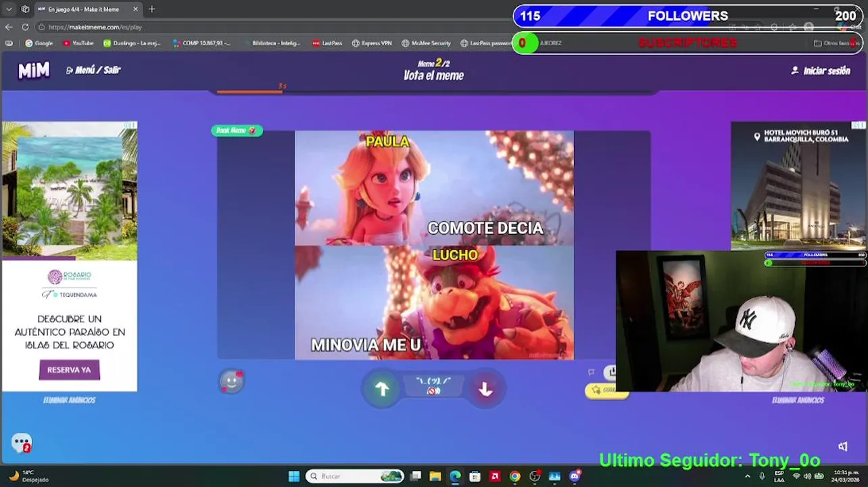Screen dimensions: 868x487
Task: Open the Discord taskbar icon
Action: (x=575, y=476)
